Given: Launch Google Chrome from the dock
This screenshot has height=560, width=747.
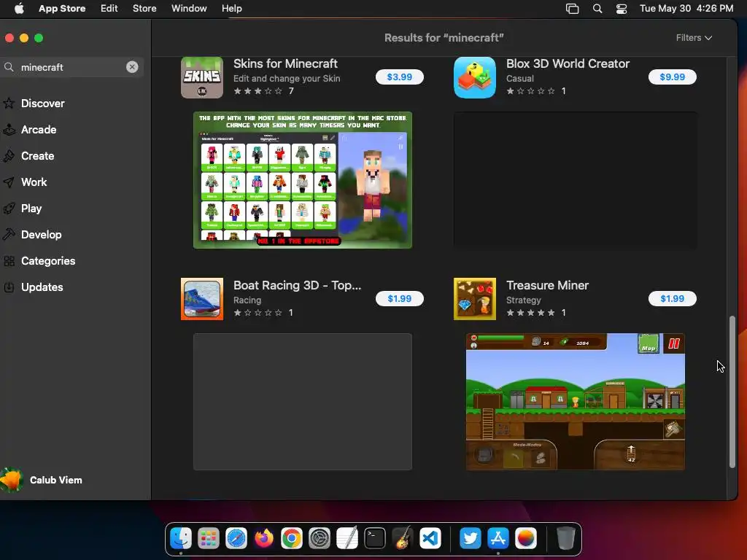Looking at the screenshot, I should [x=292, y=539].
